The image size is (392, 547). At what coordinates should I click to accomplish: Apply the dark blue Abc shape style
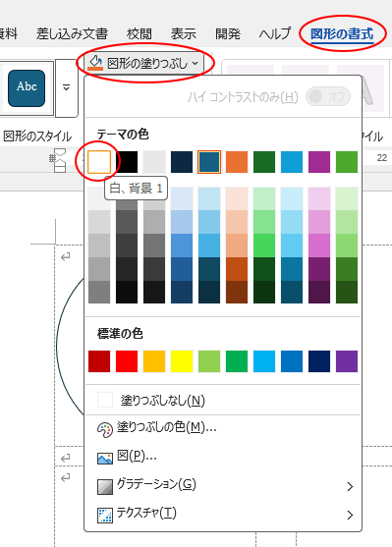(x=27, y=87)
